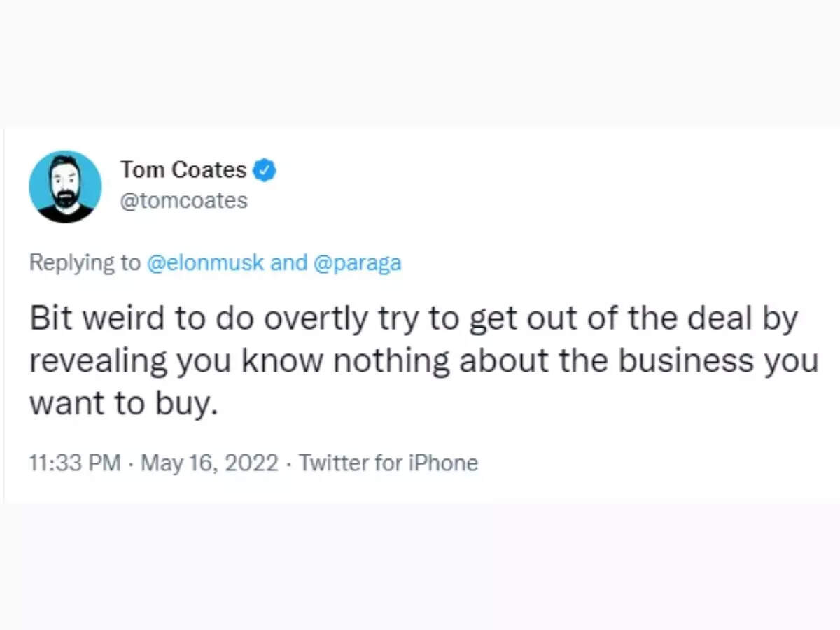Open the @elonmusk mention link
Screen dimensions: 840x630
(206, 263)
